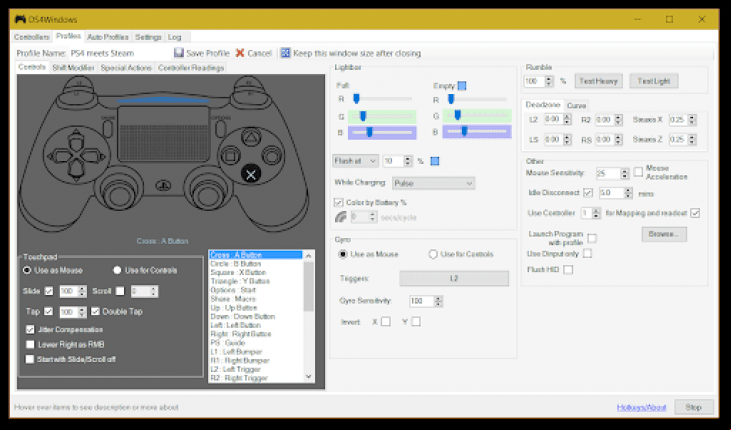This screenshot has height=430, width=731.
Task: Click the Sixaxis X deadzone stepper
Action: (x=692, y=120)
